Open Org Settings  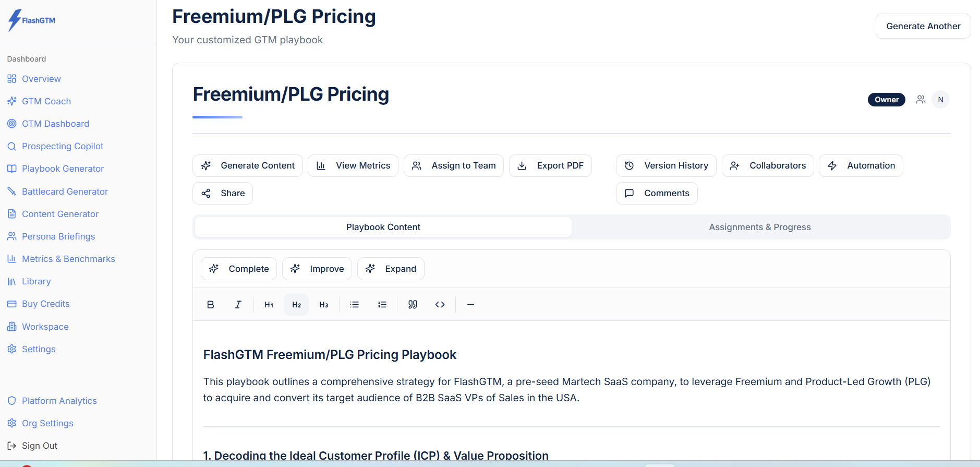40,423
